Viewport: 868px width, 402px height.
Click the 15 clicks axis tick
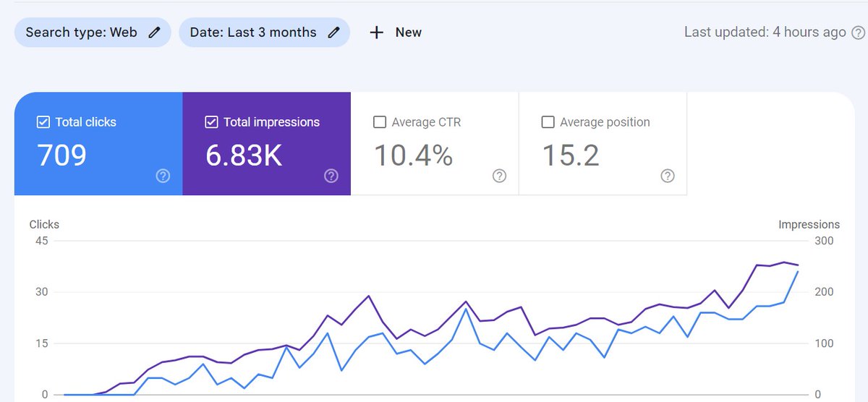41,343
